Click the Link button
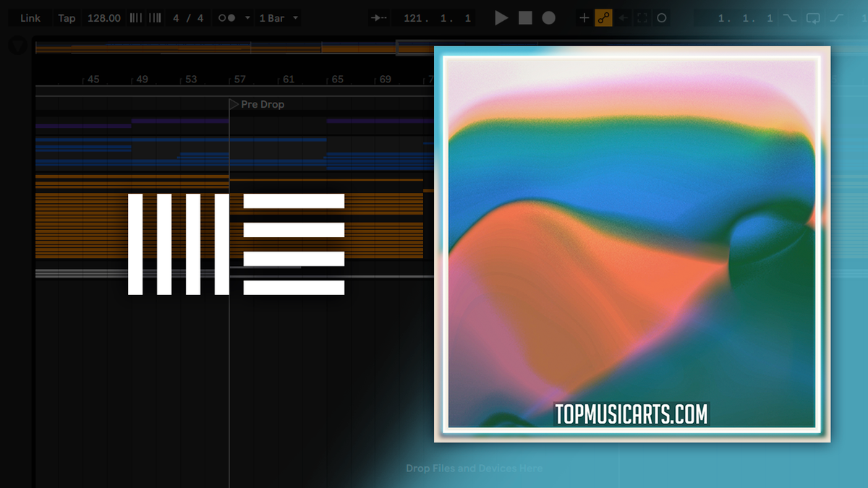Viewport: 868px width, 488px height. pos(30,18)
